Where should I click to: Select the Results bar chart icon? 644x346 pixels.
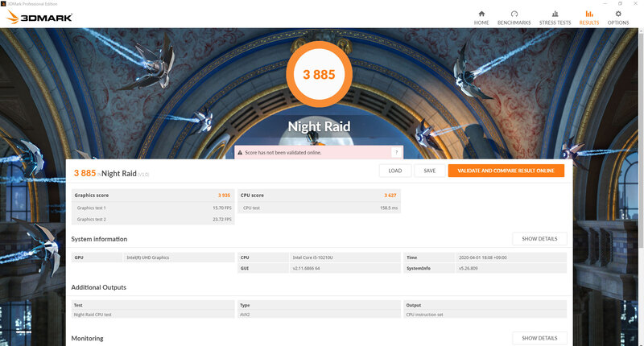589,14
